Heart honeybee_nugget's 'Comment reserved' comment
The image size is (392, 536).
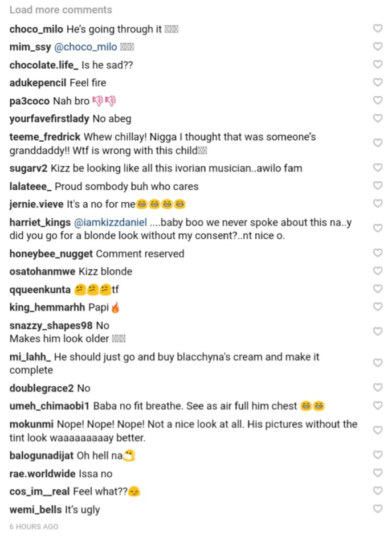[377, 253]
